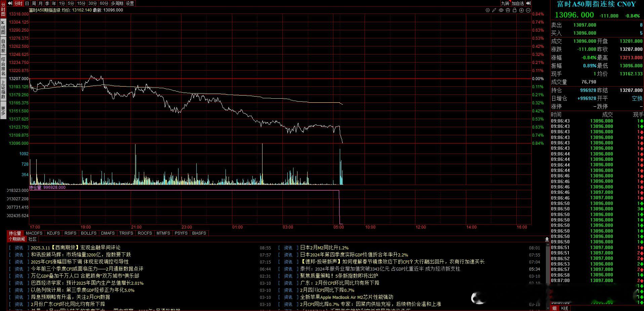644x311 pixels.
Task: Open news 巴西经济学家 预计2025年
Action: [x=87, y=283]
